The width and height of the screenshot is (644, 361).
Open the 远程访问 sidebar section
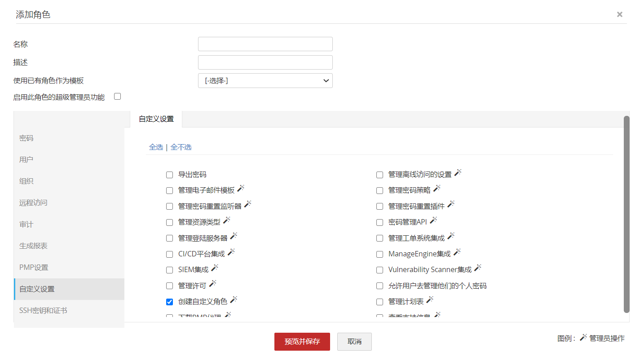coord(33,203)
